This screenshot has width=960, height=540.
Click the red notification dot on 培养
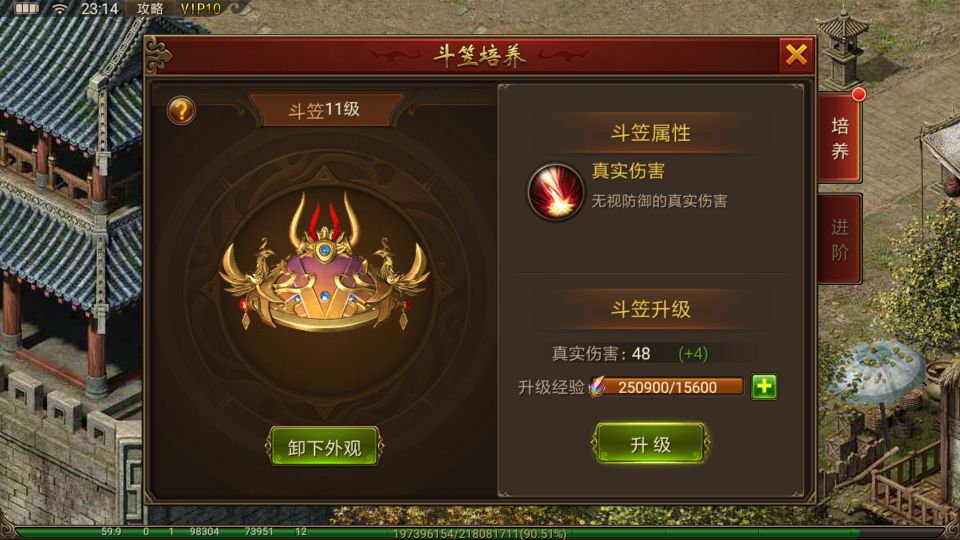point(859,94)
